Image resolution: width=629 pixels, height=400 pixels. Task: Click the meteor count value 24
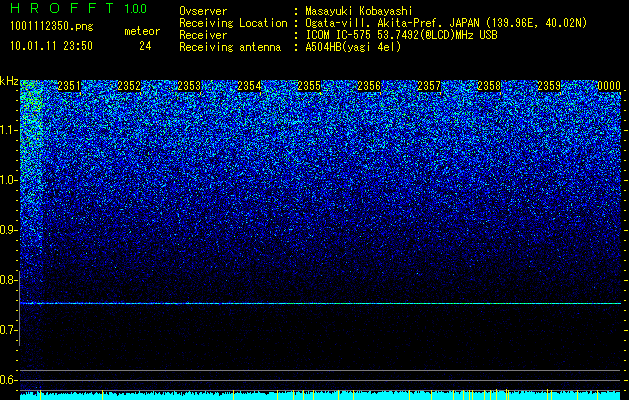pos(145,46)
